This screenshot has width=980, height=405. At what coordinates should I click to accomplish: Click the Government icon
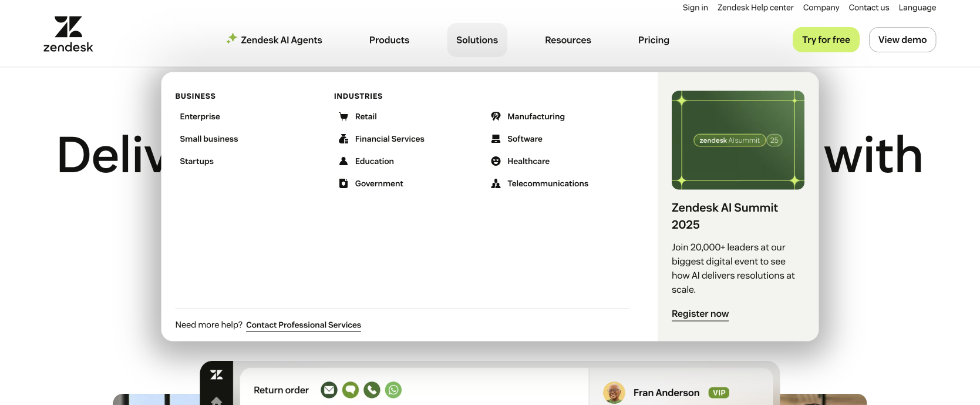click(x=343, y=183)
